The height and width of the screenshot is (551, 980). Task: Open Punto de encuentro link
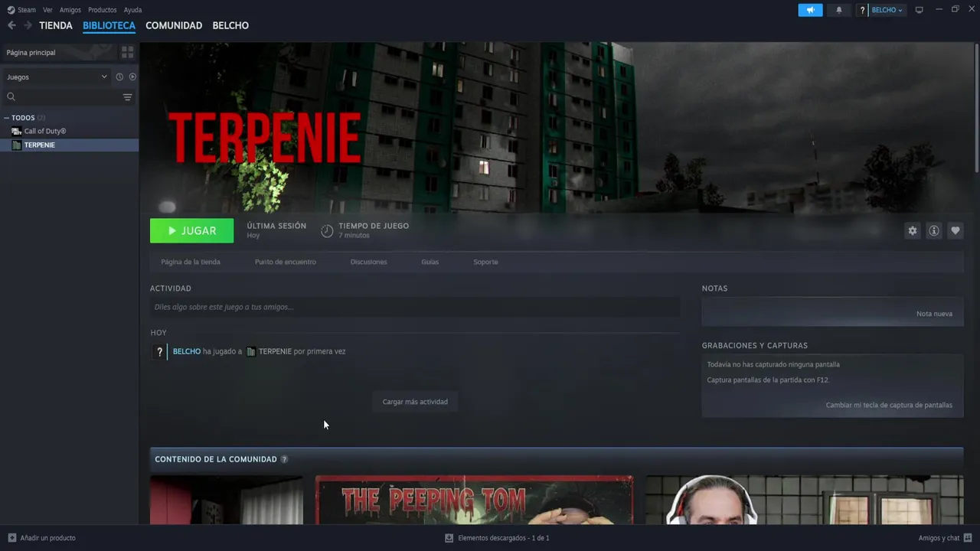(x=285, y=262)
